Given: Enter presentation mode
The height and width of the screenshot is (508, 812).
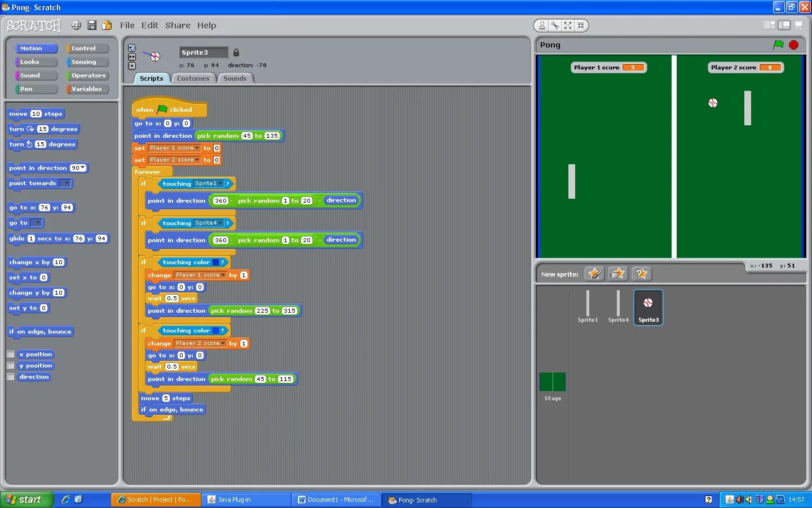Looking at the screenshot, I should (798, 25).
